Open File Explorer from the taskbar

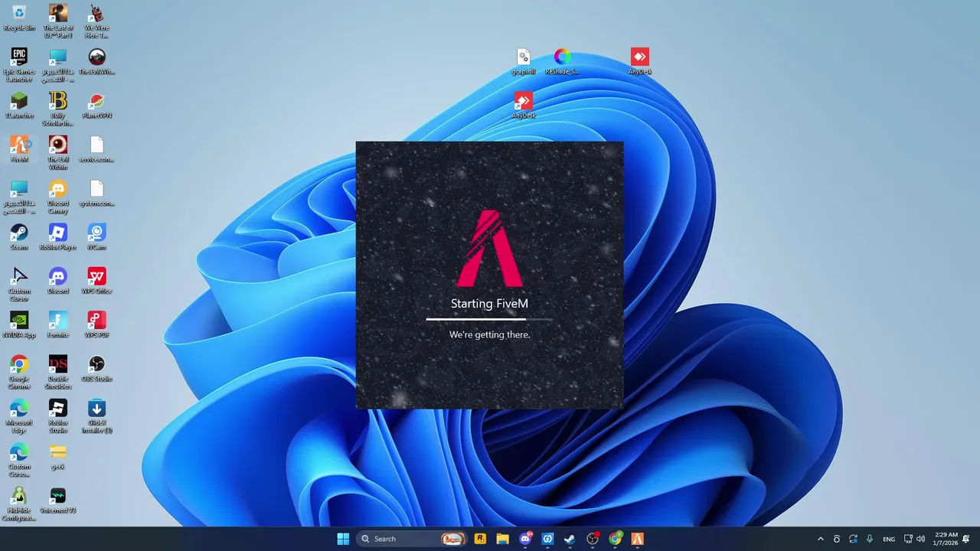tap(502, 539)
